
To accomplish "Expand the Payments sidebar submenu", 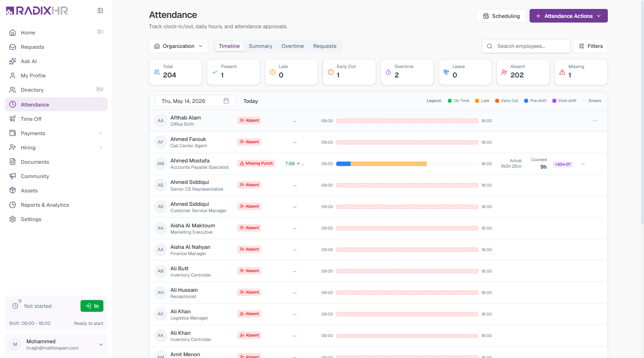I will click(101, 133).
